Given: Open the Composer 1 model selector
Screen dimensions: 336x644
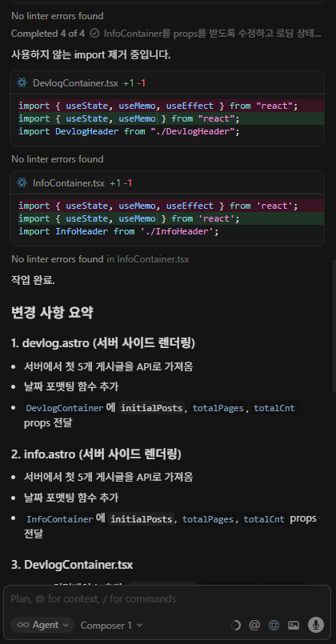Looking at the screenshot, I should [x=111, y=625].
